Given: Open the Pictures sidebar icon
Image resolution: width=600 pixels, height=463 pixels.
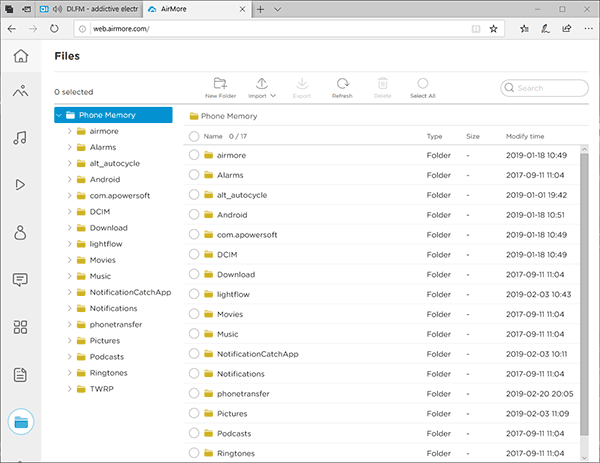Looking at the screenshot, I should pos(21,91).
